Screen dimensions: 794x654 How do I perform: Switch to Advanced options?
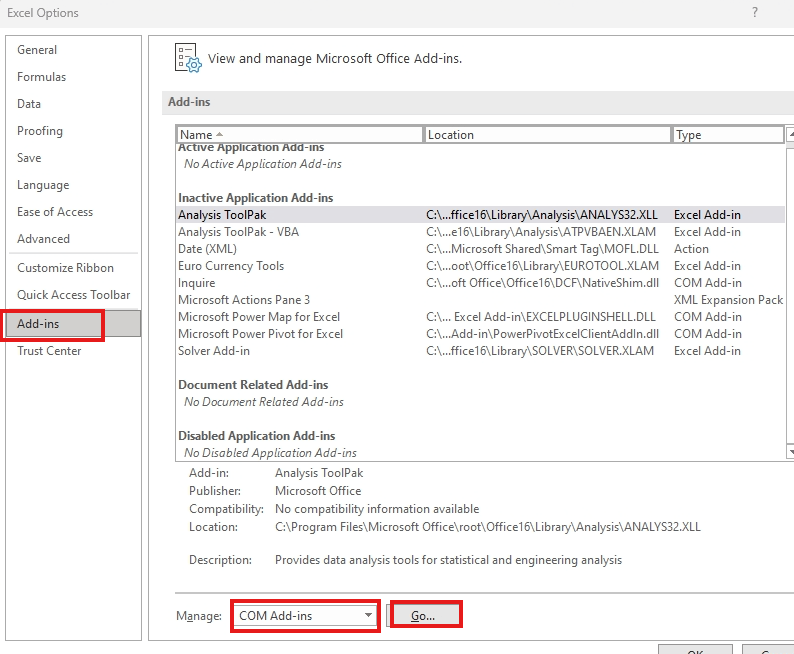(x=44, y=238)
